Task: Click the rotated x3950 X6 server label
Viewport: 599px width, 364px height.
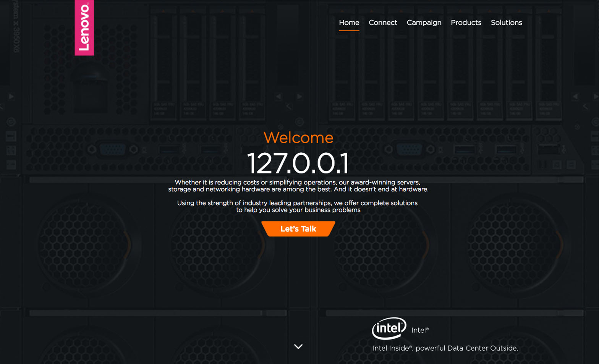Action: point(16,27)
